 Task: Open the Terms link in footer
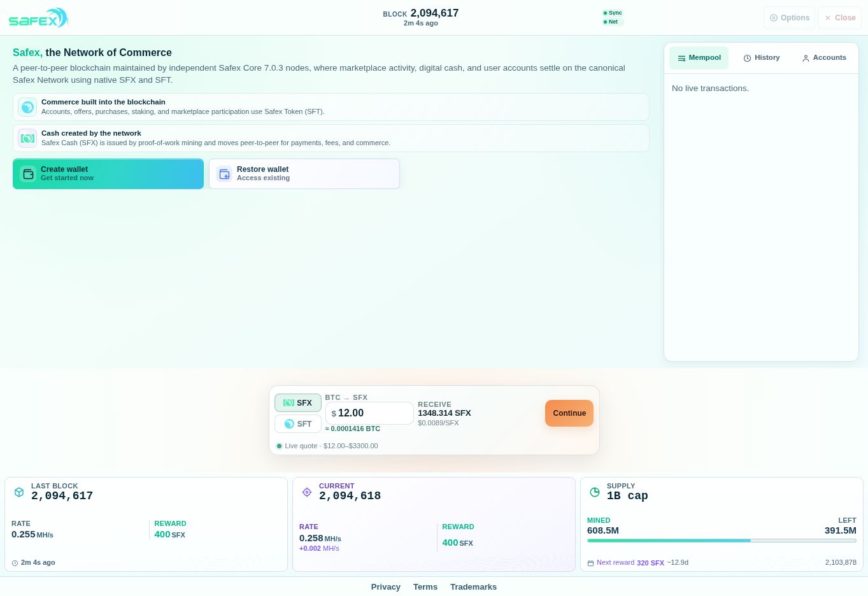click(425, 587)
